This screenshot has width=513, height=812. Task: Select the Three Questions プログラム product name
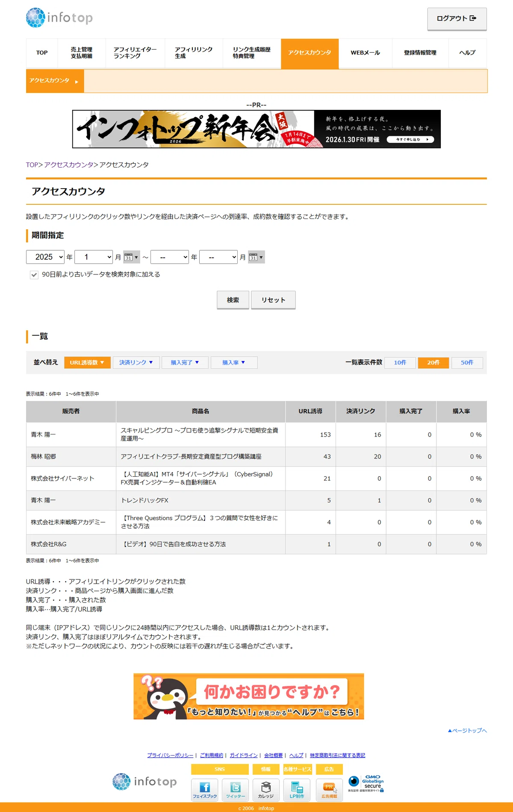coord(200,523)
